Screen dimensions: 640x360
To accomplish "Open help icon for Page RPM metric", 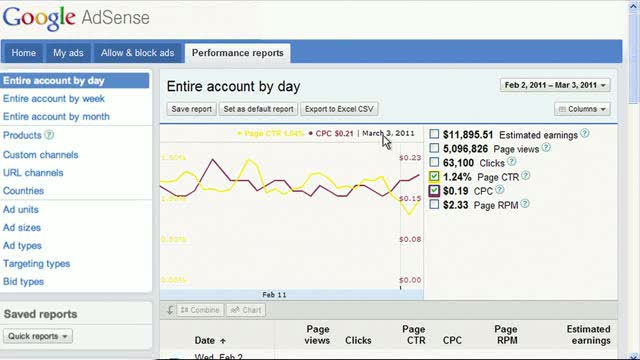I will 525,204.
